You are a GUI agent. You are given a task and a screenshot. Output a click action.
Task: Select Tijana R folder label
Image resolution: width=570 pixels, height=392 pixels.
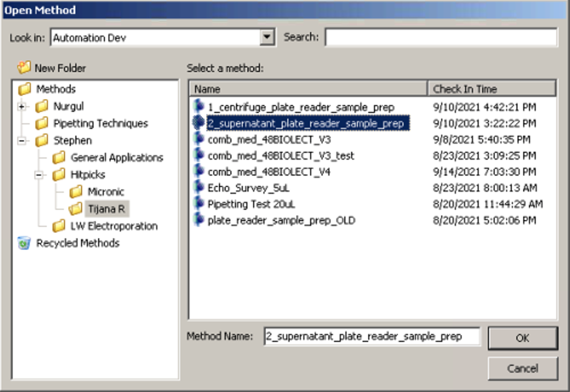click(107, 209)
